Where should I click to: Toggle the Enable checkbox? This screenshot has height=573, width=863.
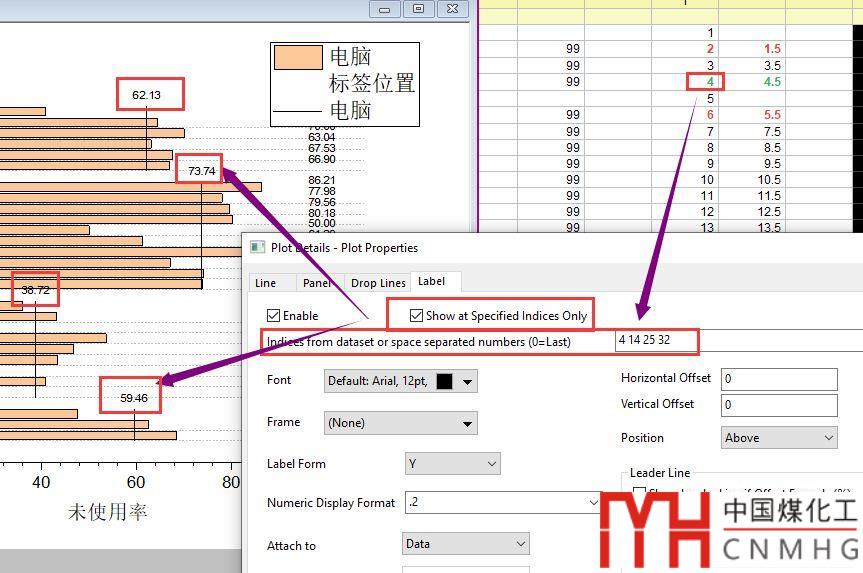pos(274,316)
